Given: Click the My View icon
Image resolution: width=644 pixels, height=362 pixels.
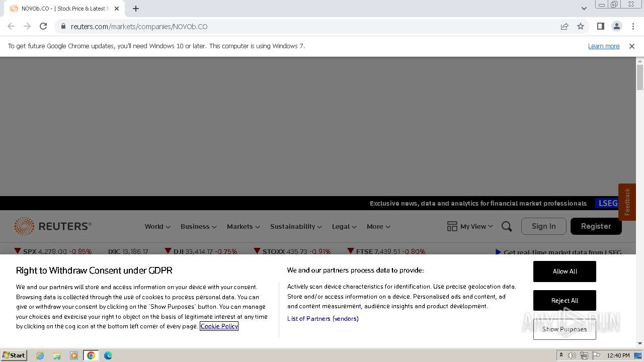Looking at the screenshot, I should click(452, 226).
